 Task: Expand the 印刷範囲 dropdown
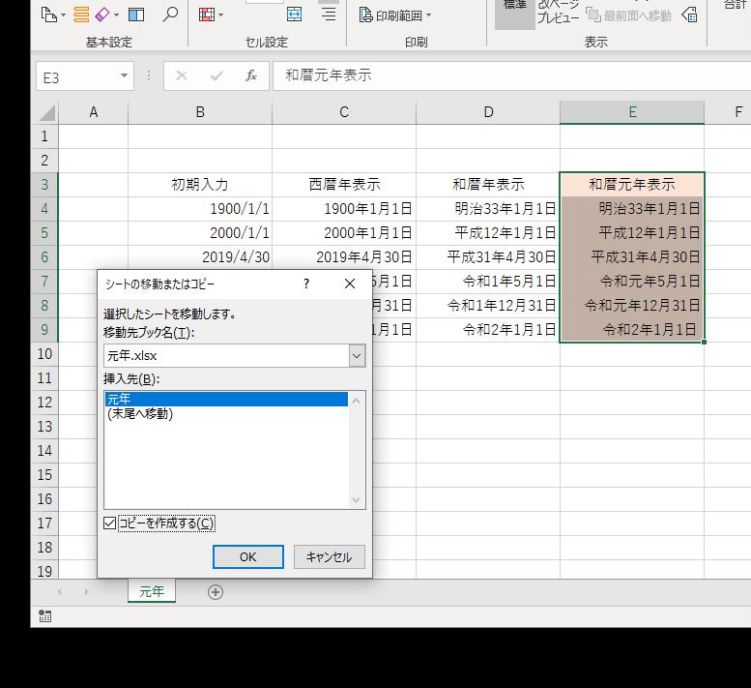click(429, 15)
